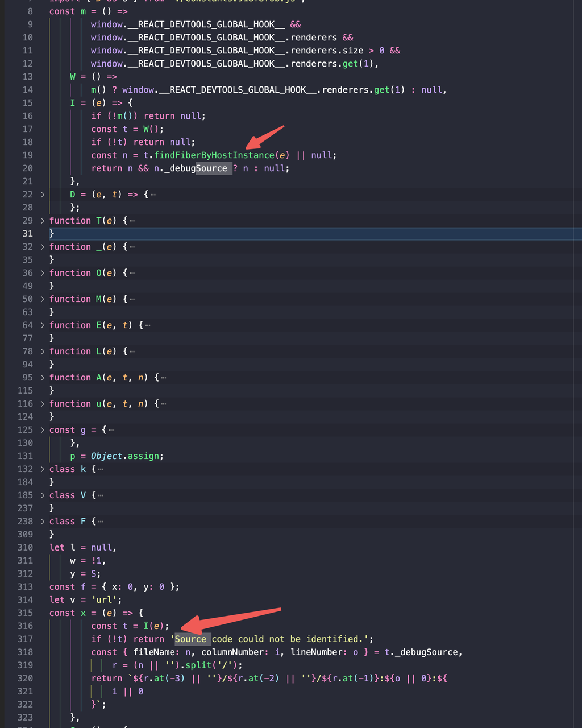Expand the folded function E
582x728 pixels.
(x=43, y=325)
